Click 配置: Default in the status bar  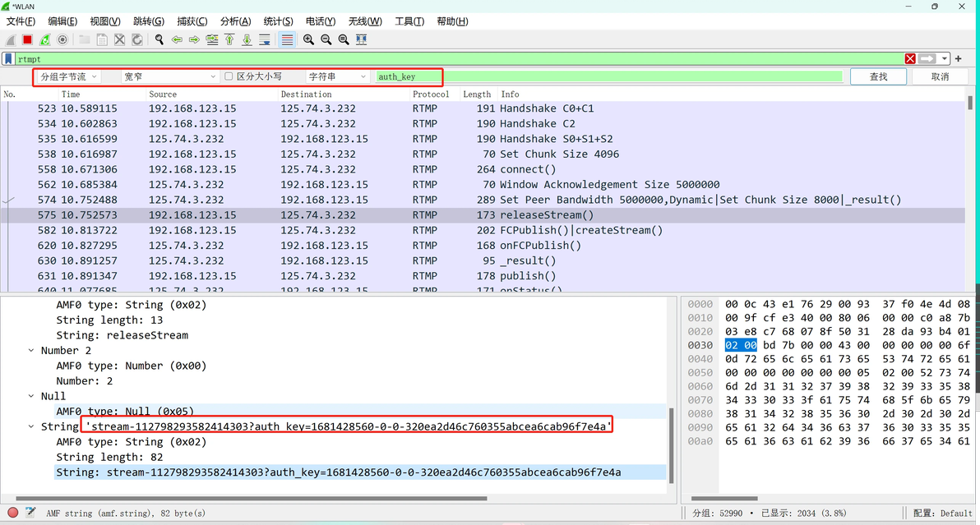click(942, 513)
